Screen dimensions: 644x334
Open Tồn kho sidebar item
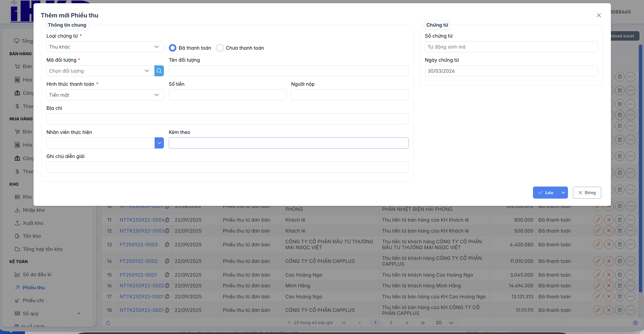(32, 236)
